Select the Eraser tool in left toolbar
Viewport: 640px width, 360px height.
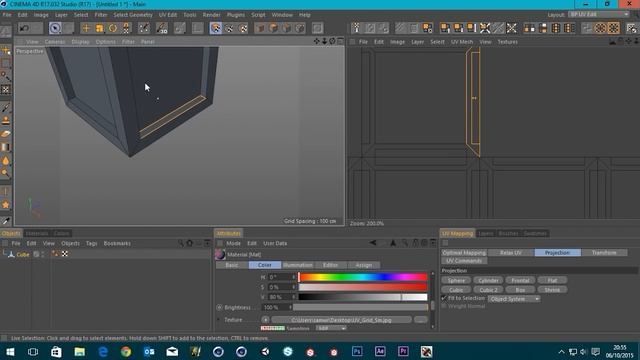pos(6,134)
